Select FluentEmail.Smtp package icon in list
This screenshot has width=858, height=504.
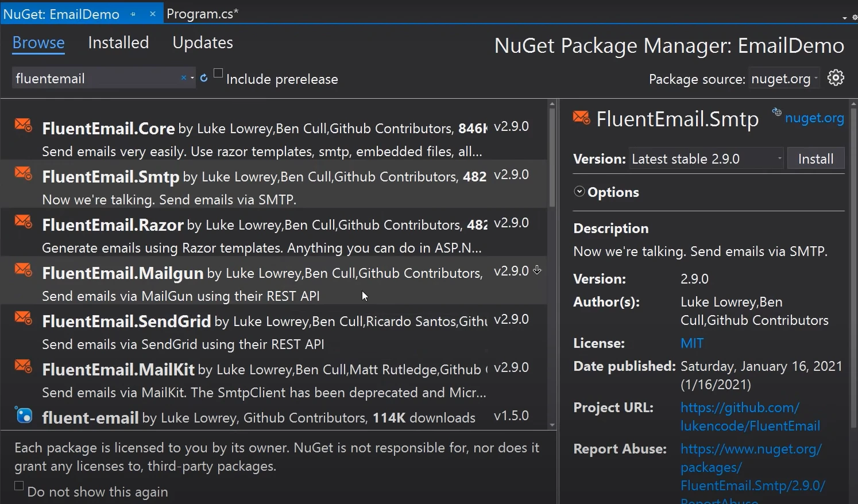pyautogui.click(x=23, y=173)
